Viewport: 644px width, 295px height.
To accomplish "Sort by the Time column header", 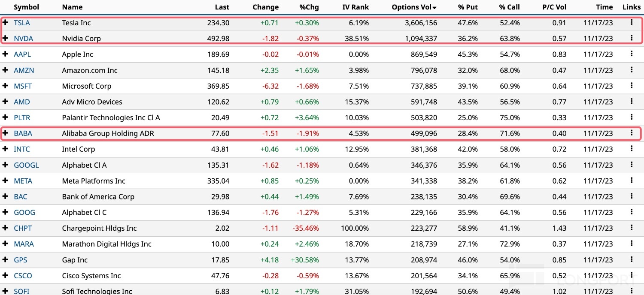I will tap(605, 7).
